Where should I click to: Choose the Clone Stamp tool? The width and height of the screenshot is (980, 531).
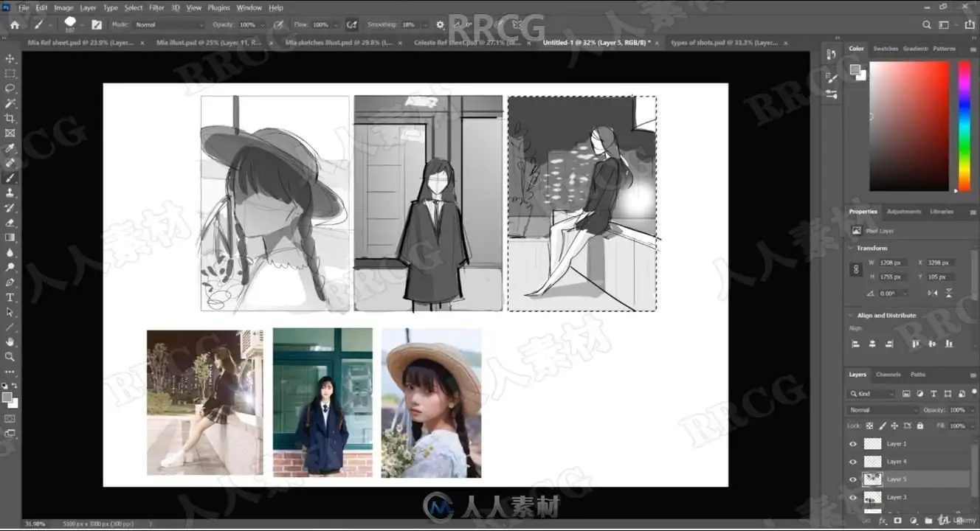[10, 192]
